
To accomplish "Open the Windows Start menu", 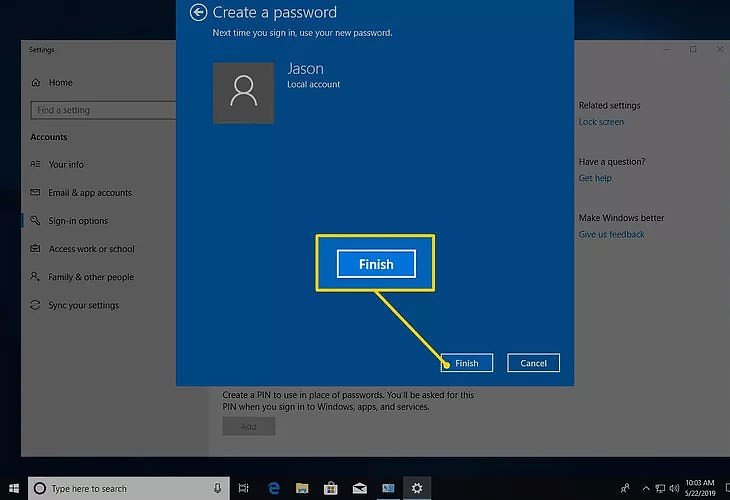I will click(13, 488).
